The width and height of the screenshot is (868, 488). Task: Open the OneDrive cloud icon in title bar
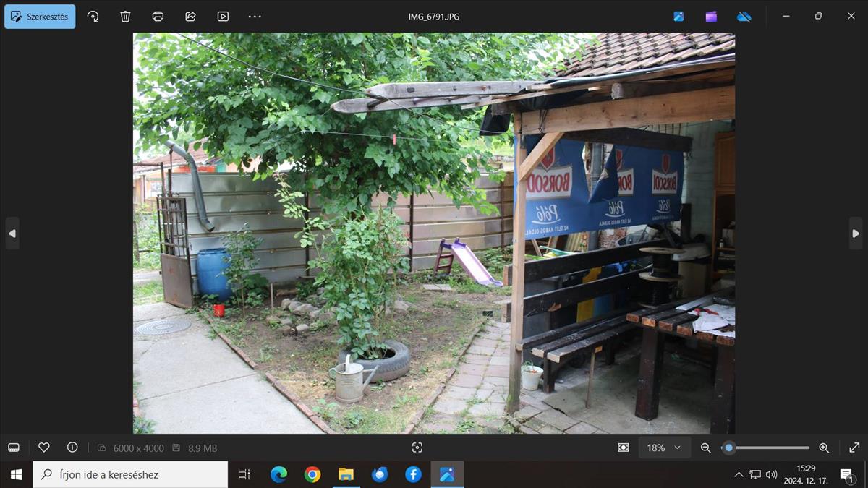(x=744, y=17)
